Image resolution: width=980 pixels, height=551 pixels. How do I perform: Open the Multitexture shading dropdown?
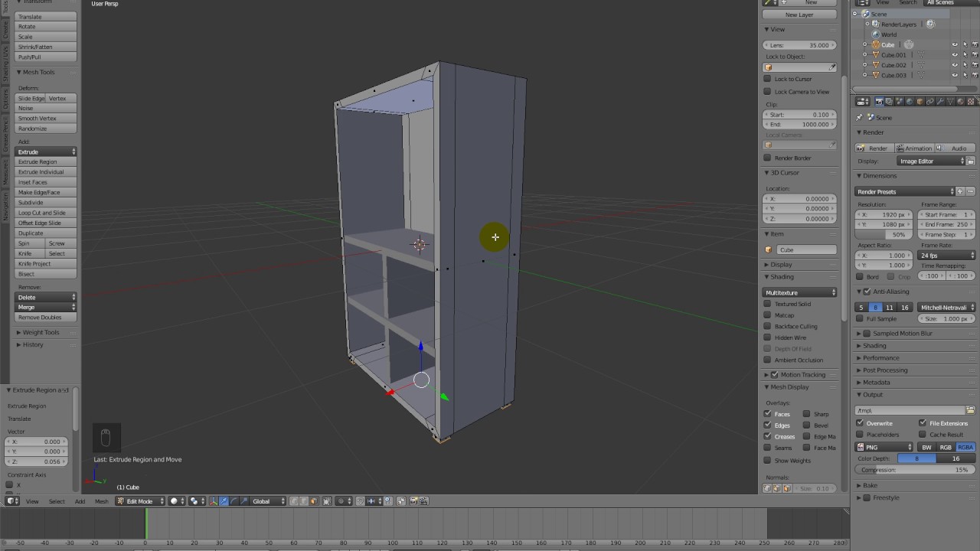[800, 292]
